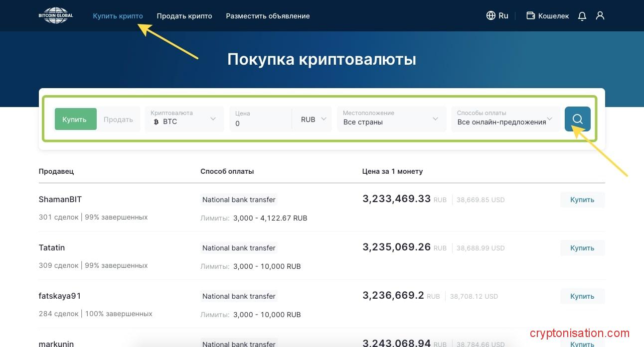Click the BTC coin icon in the Криптовалюта field
644x347 pixels.
point(156,122)
